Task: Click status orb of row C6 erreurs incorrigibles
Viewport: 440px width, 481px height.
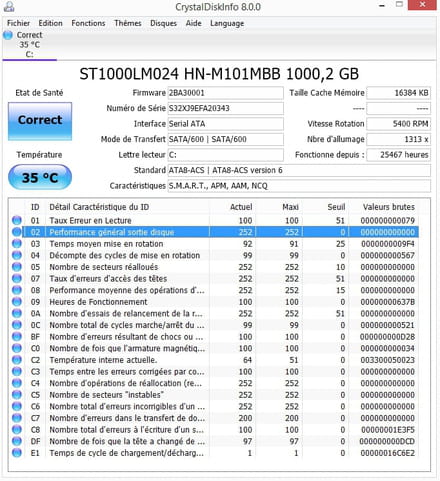Action: [17, 406]
